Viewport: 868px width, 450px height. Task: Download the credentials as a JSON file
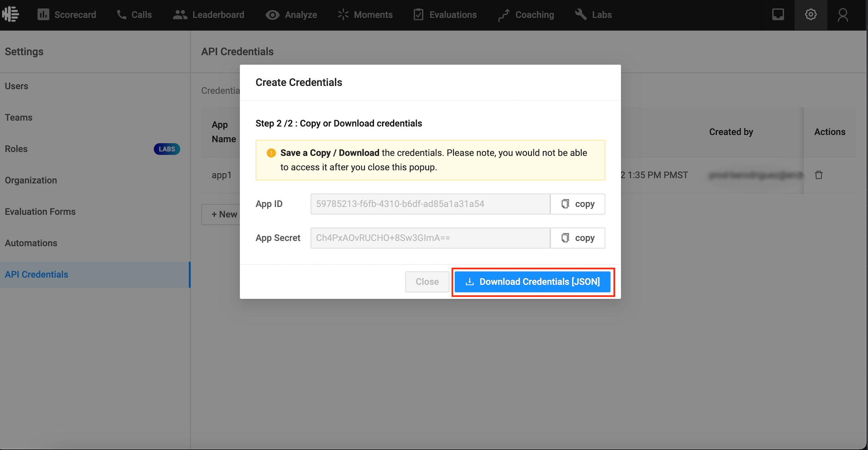click(532, 282)
